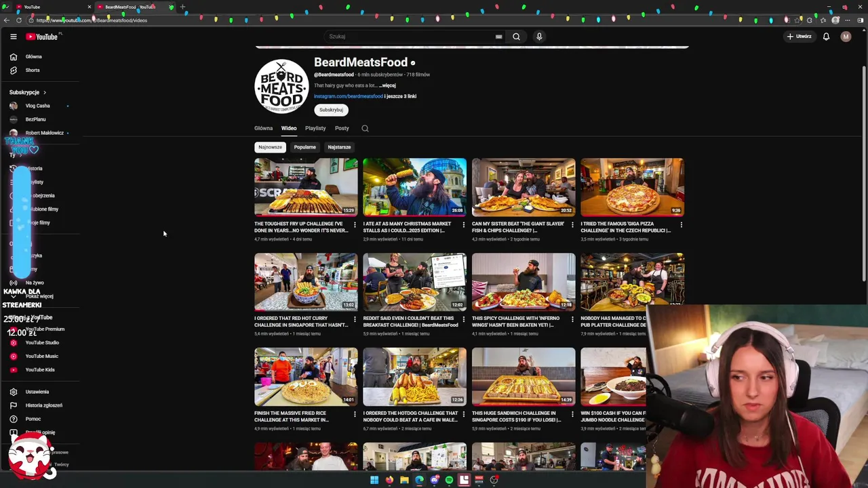This screenshot has width=868, height=488.
Task: Open the toughest fry up challenge thumbnail
Action: [306, 187]
